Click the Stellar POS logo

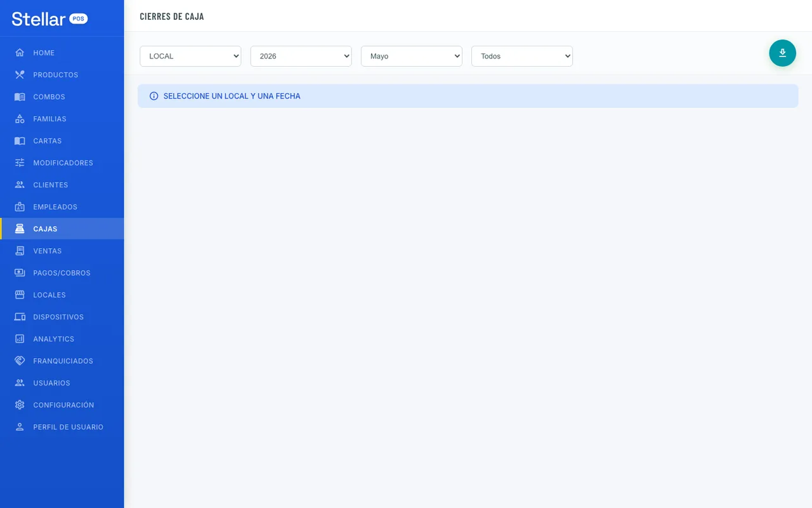point(49,18)
